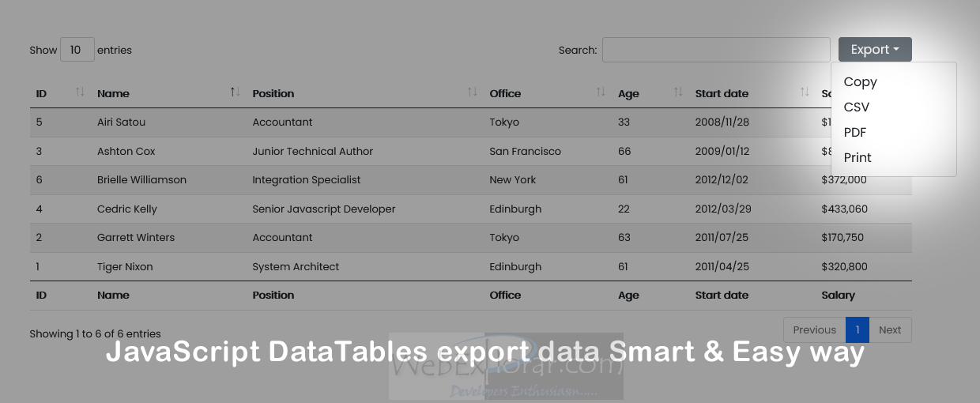Image resolution: width=980 pixels, height=403 pixels.
Task: Click the Name column sort arrows icon
Action: pos(235,92)
